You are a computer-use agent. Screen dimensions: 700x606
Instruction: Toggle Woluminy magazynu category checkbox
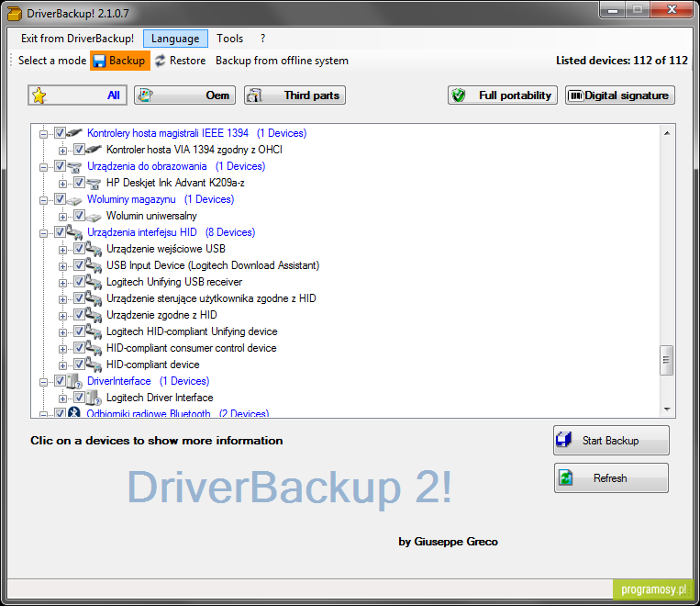tap(60, 199)
